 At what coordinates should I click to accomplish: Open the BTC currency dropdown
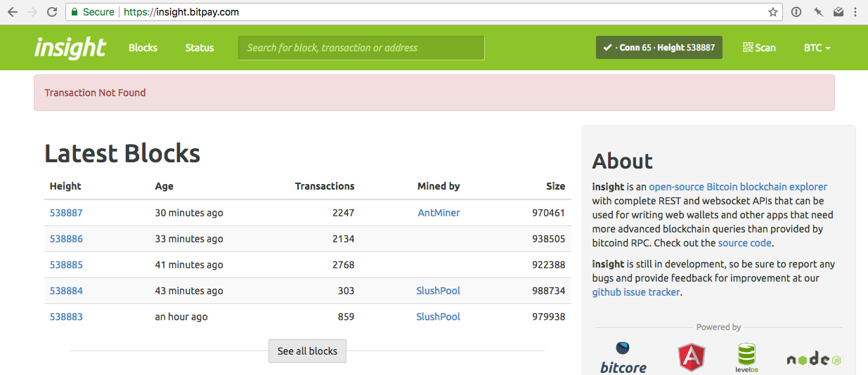click(817, 48)
